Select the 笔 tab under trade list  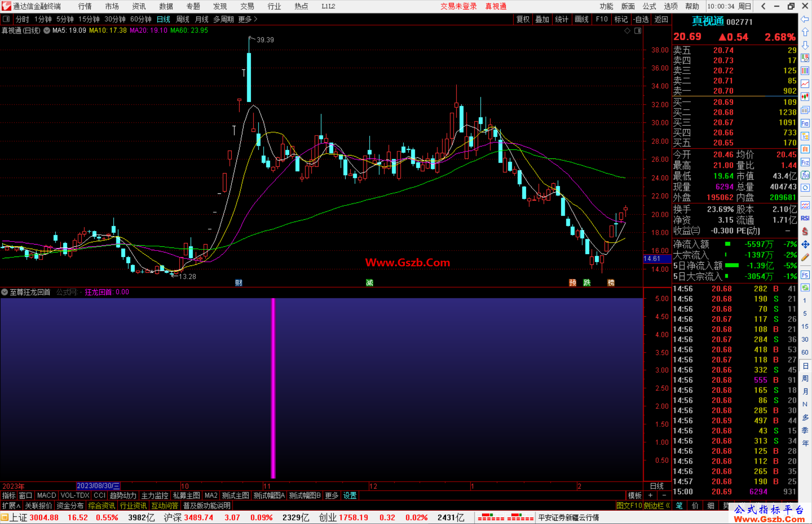point(679,506)
